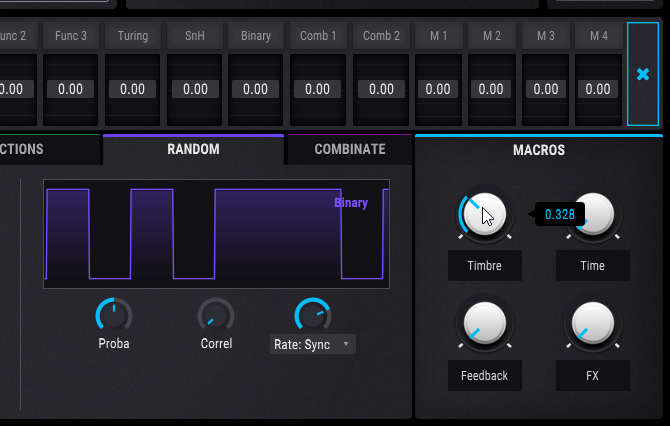Click the FX macro name label
The height and width of the screenshot is (426, 670).
(593, 376)
